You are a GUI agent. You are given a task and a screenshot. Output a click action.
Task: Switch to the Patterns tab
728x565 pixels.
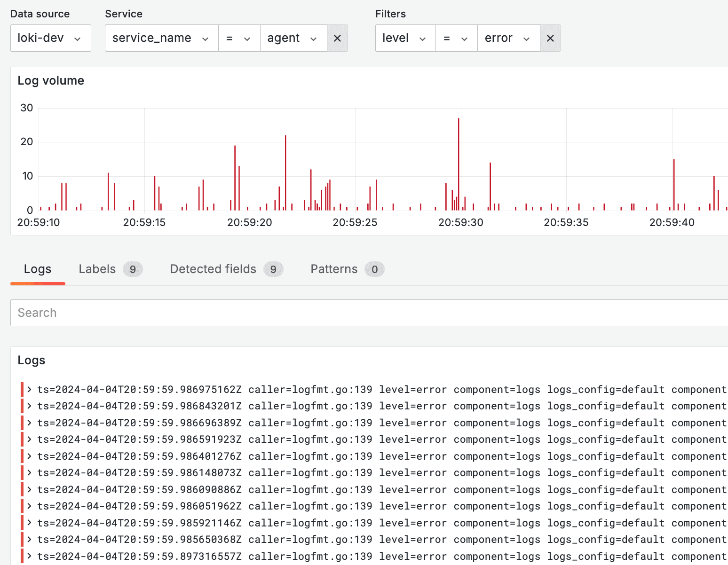333,269
